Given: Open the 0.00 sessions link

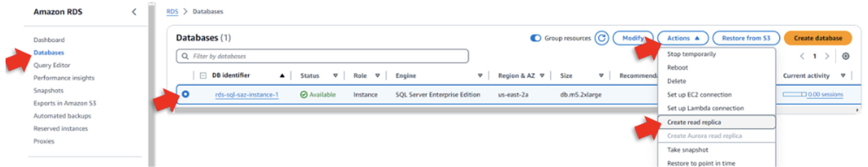Looking at the screenshot, I should tap(825, 95).
